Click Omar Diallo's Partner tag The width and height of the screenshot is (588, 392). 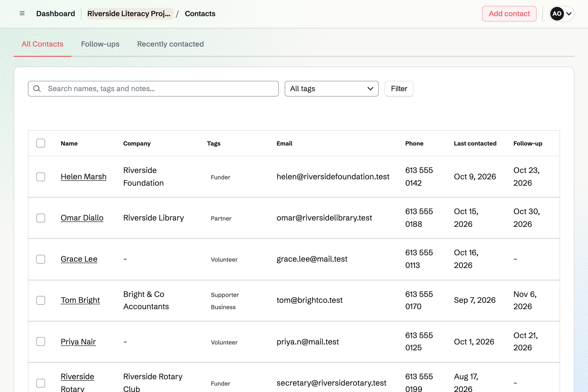coord(221,219)
